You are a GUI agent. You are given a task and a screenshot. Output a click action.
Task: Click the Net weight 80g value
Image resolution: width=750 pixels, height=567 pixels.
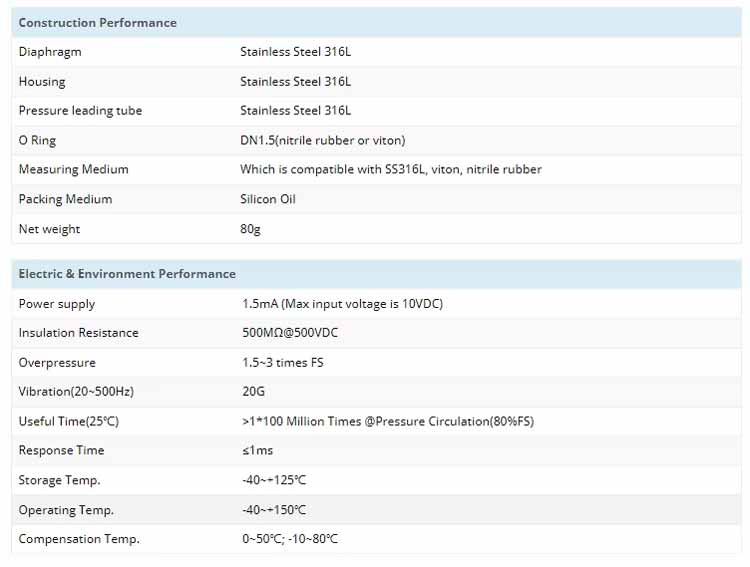pos(250,229)
